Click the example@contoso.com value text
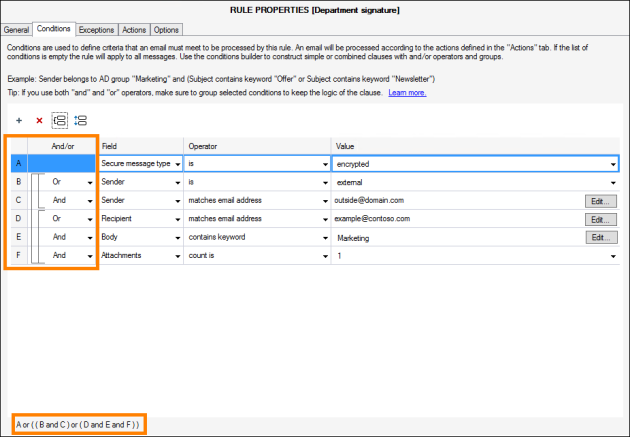This screenshot has width=630, height=437. 372,219
